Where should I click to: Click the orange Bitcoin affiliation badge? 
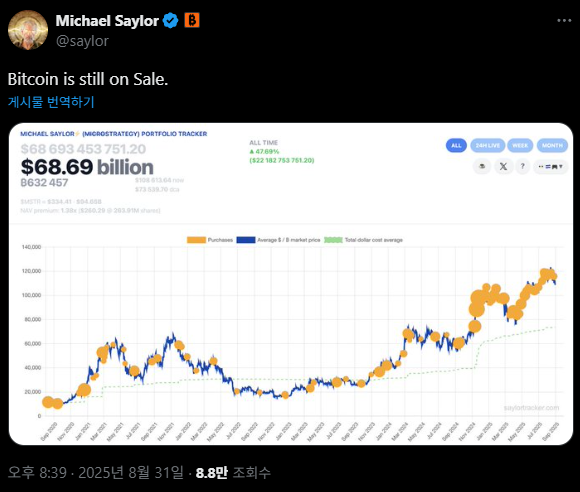(192, 20)
